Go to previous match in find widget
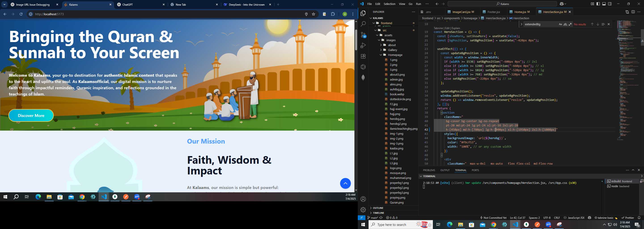Image resolution: width=644 pixels, height=229 pixels. (592, 24)
